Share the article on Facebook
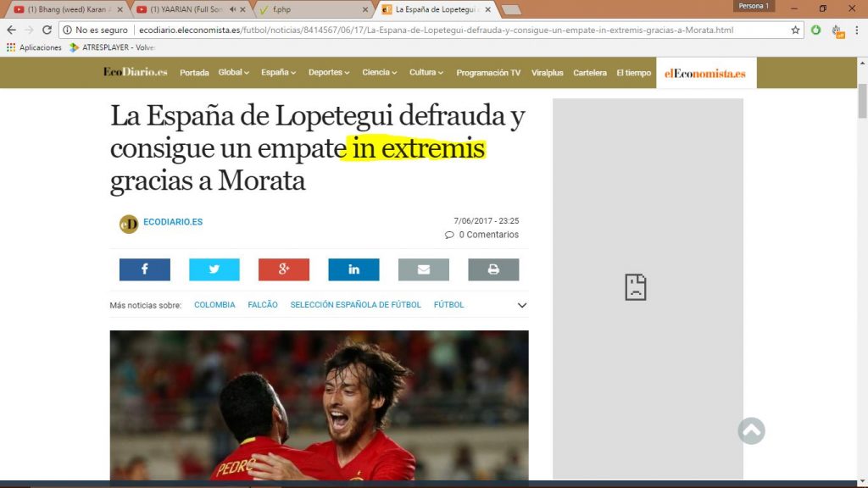 [x=144, y=269]
